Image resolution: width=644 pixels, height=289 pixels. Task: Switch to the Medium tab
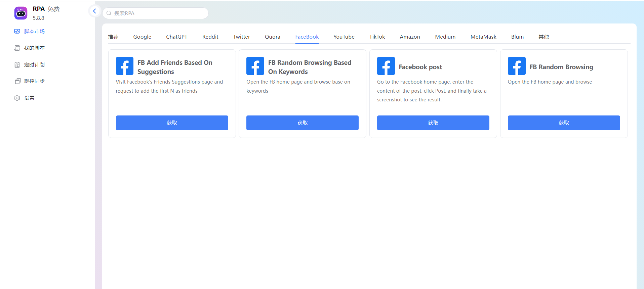click(x=445, y=37)
